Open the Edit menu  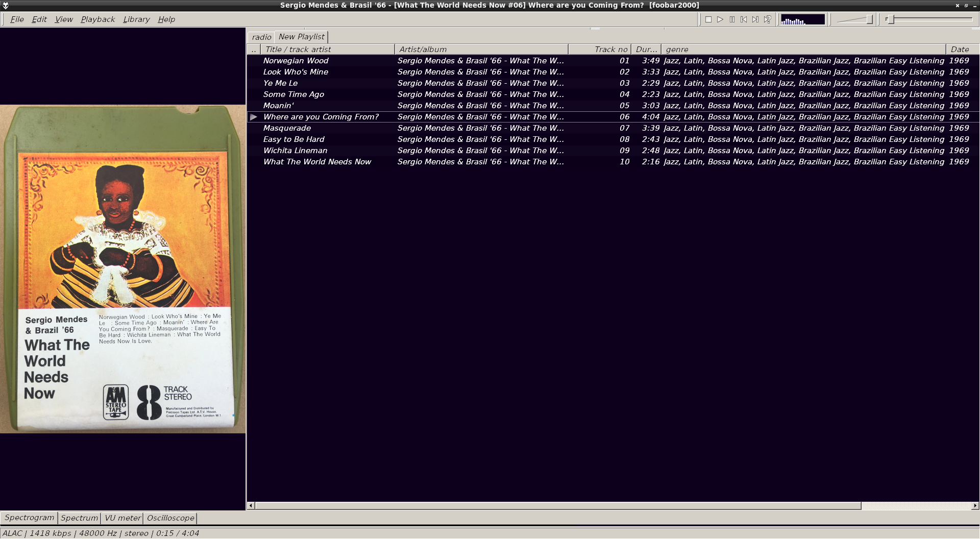tap(39, 19)
